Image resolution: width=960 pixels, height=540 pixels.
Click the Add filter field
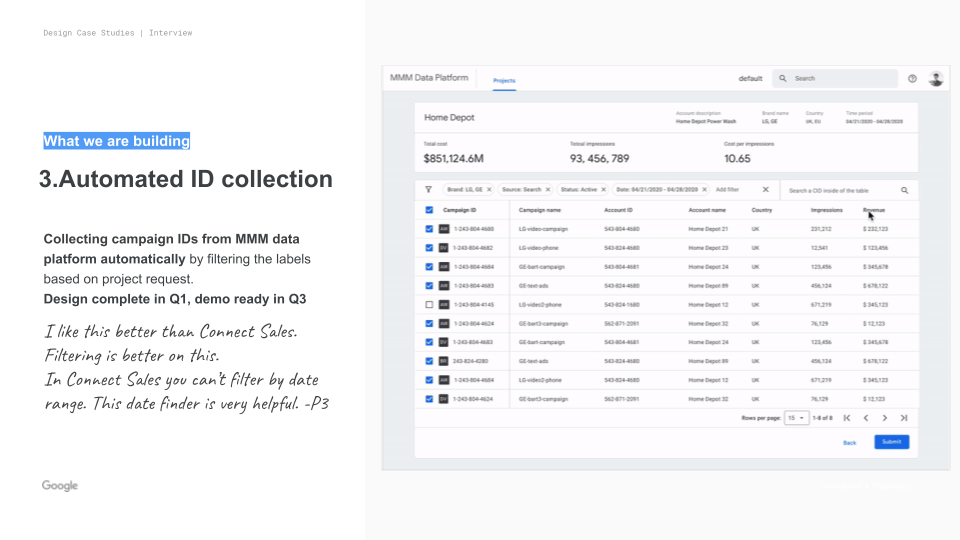(727, 190)
